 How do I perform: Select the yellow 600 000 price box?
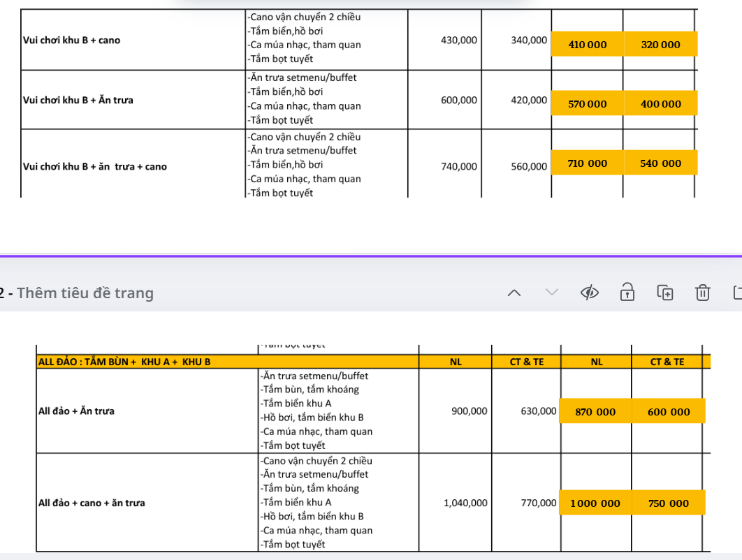pyautogui.click(x=669, y=411)
